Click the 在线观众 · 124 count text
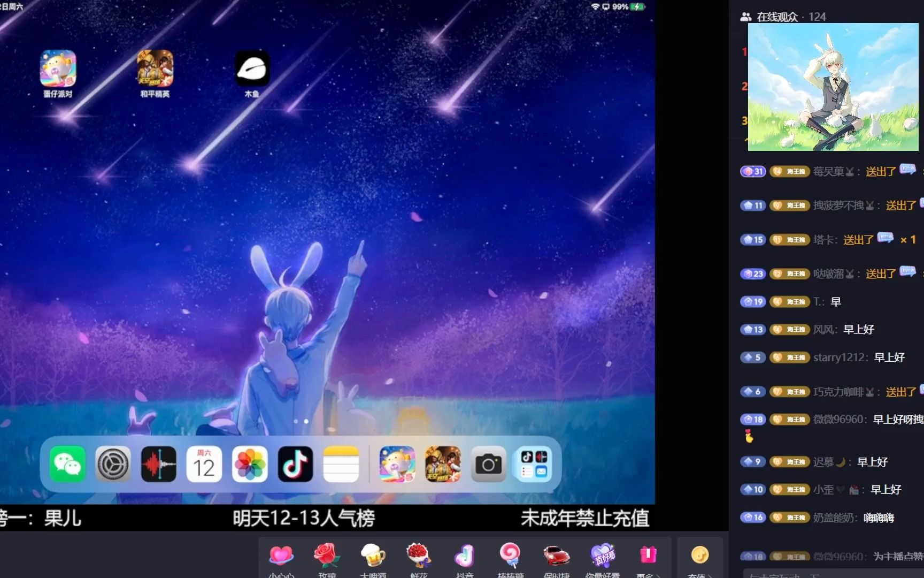Viewport: 924px width, 578px height. (791, 17)
